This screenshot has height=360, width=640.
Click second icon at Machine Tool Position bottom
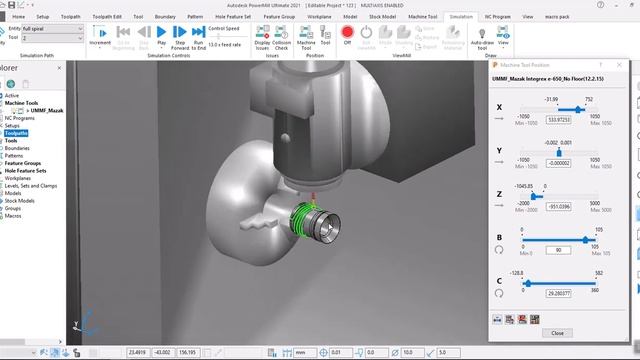[x=509, y=320]
